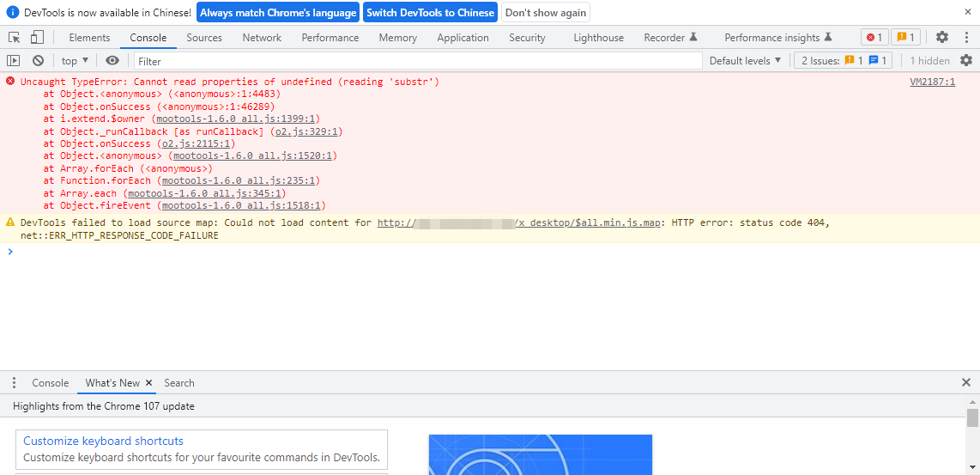The image size is (980, 475).
Task: Switch to the Lighthouse tab
Action: 599,38
